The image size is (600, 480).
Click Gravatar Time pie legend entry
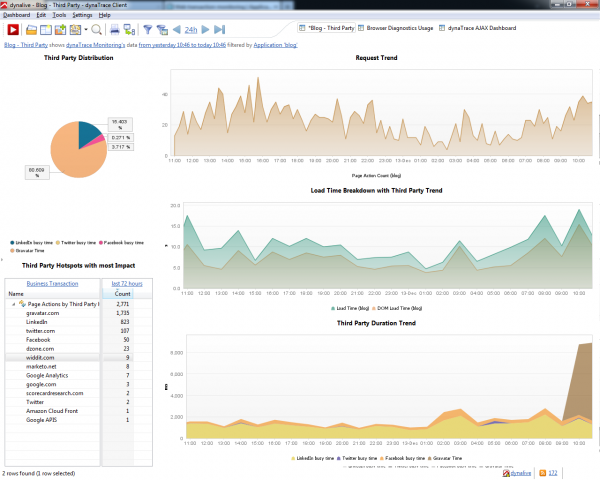click(27, 251)
